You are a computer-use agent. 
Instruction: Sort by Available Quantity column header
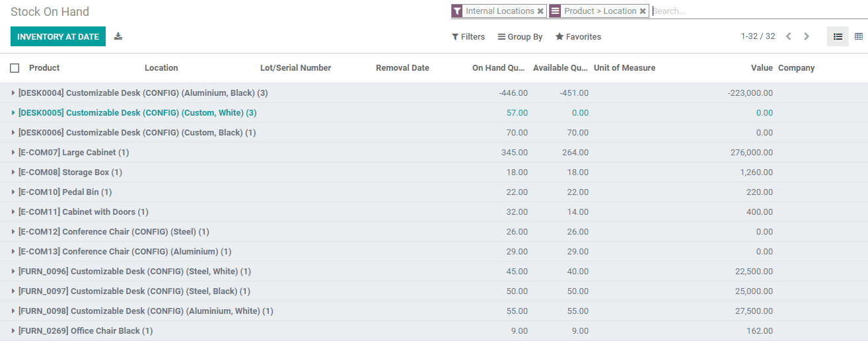tap(560, 68)
